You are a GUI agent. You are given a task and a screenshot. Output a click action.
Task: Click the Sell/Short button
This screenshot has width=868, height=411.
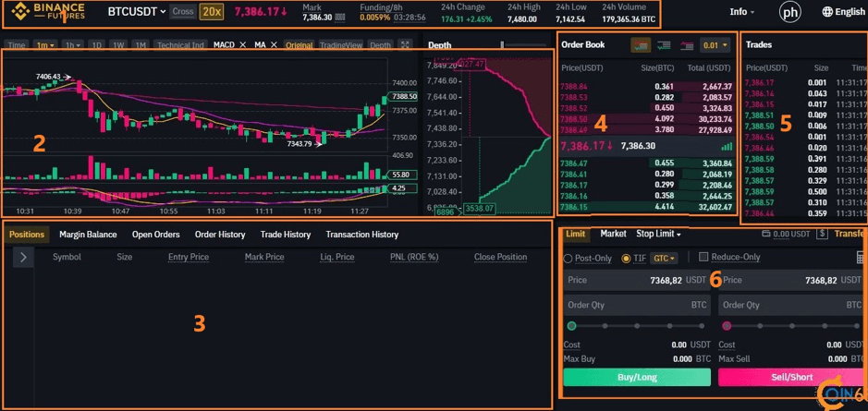(792, 377)
